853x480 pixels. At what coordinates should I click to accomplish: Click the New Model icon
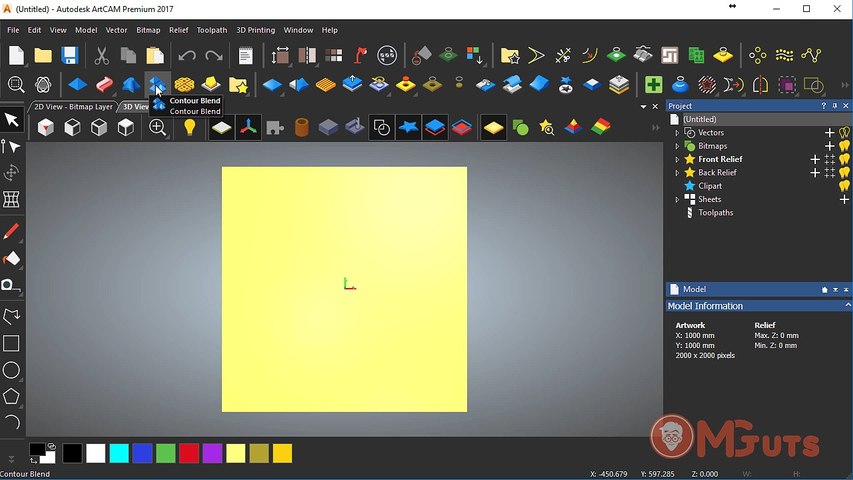(16, 56)
